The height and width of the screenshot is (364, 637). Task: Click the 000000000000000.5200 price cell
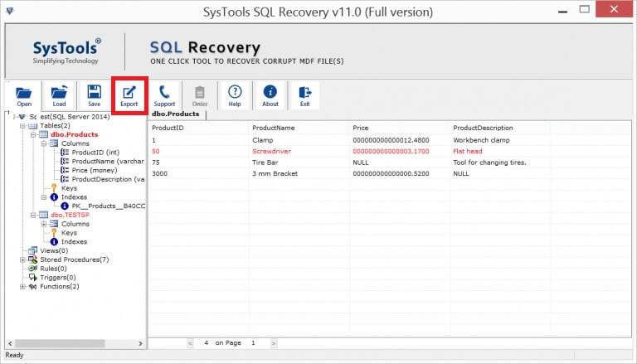[391, 173]
